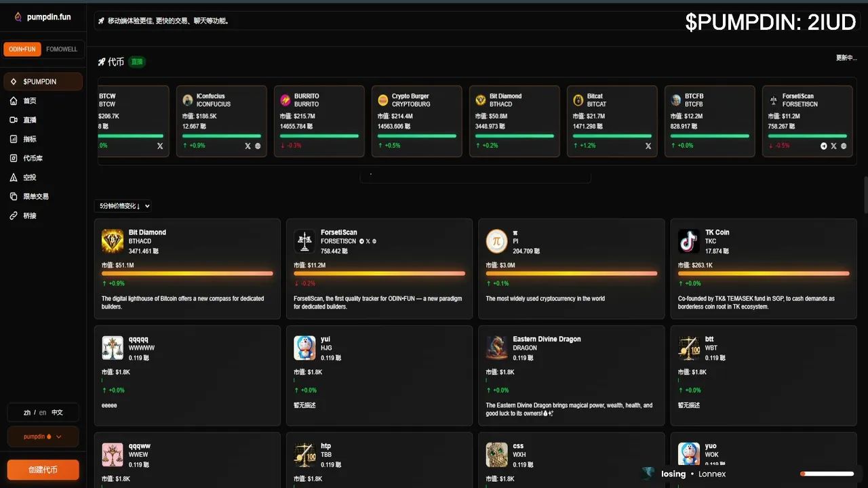Click the btt token thumbnail

click(x=689, y=348)
